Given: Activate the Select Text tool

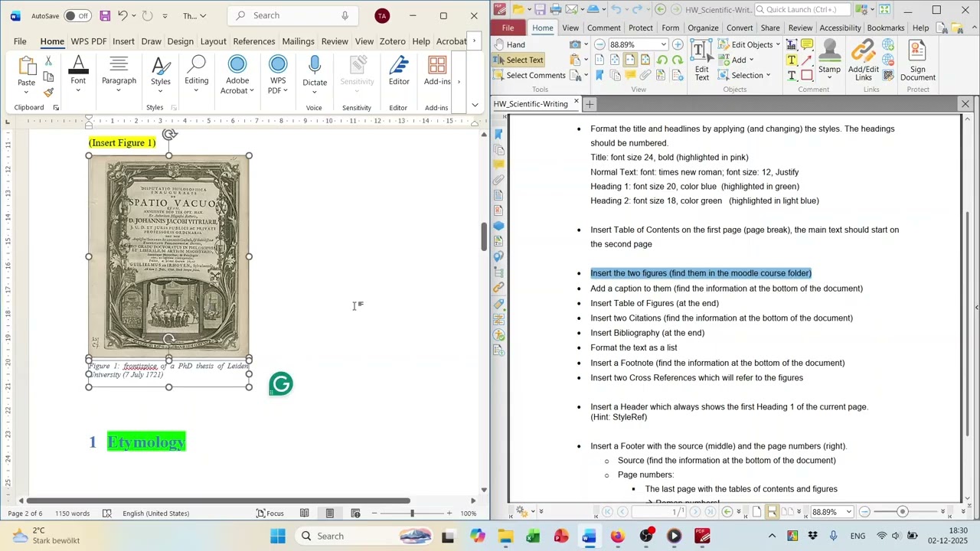Looking at the screenshot, I should [x=518, y=60].
